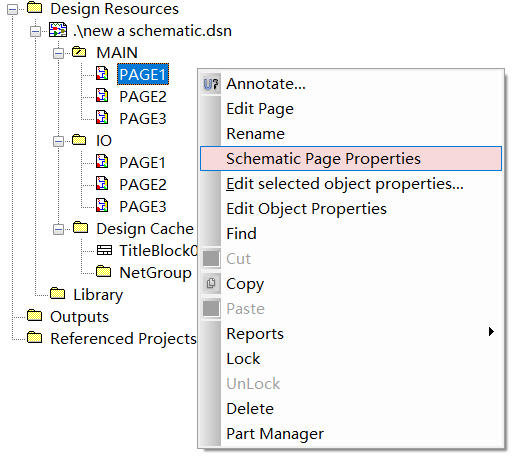The image size is (525, 469).
Task: Click the Library folder icon
Action: pos(58,293)
